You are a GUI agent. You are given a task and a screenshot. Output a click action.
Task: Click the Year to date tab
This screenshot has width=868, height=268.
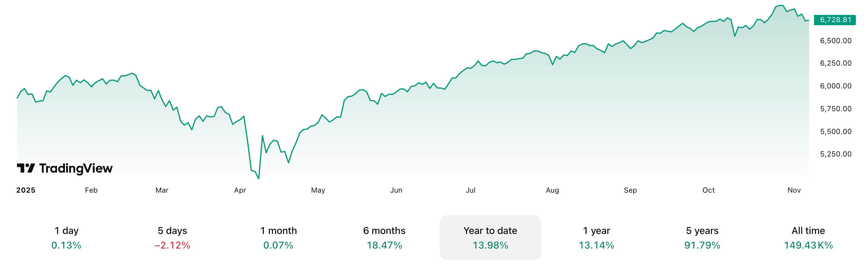490,238
